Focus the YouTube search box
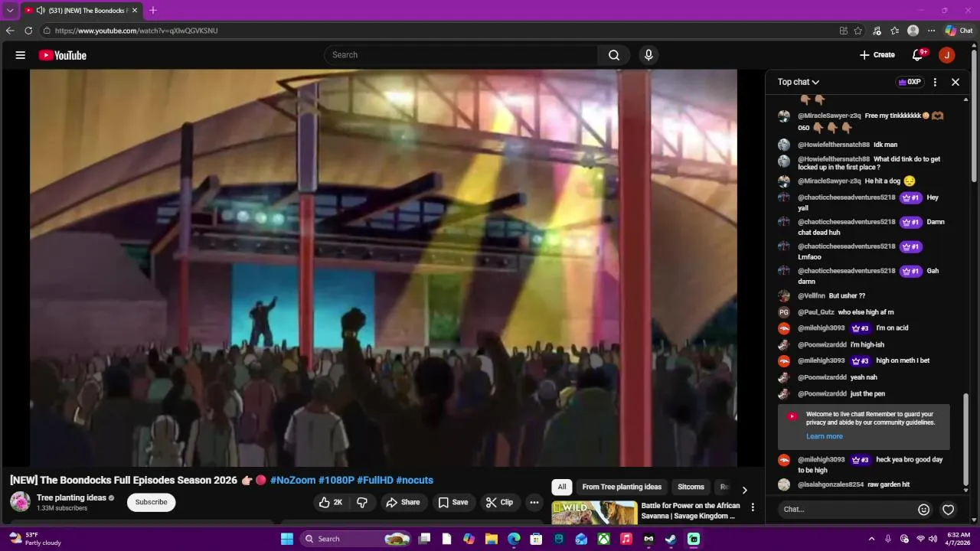This screenshot has height=551, width=980. [x=461, y=55]
